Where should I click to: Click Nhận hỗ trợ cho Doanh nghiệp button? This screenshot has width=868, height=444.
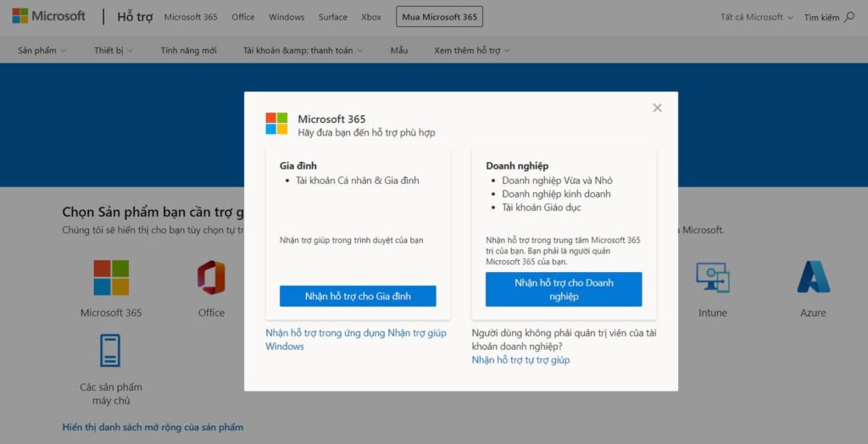[564, 290]
